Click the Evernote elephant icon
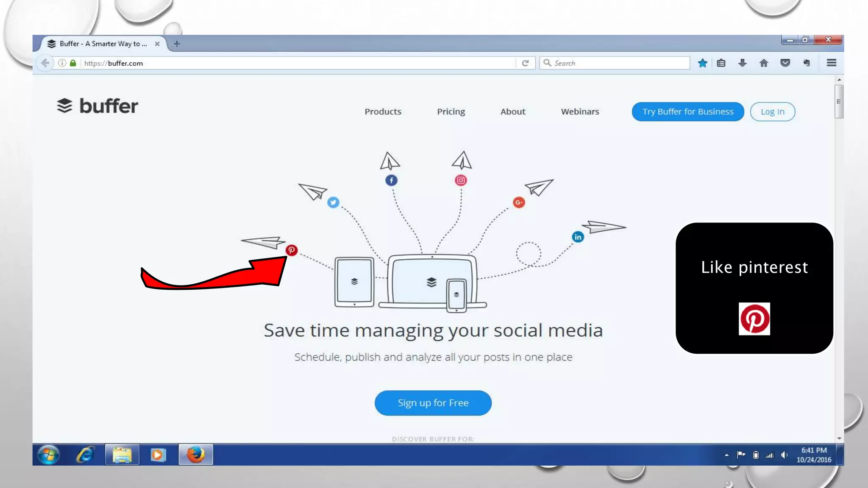The height and width of the screenshot is (488, 868). point(807,63)
